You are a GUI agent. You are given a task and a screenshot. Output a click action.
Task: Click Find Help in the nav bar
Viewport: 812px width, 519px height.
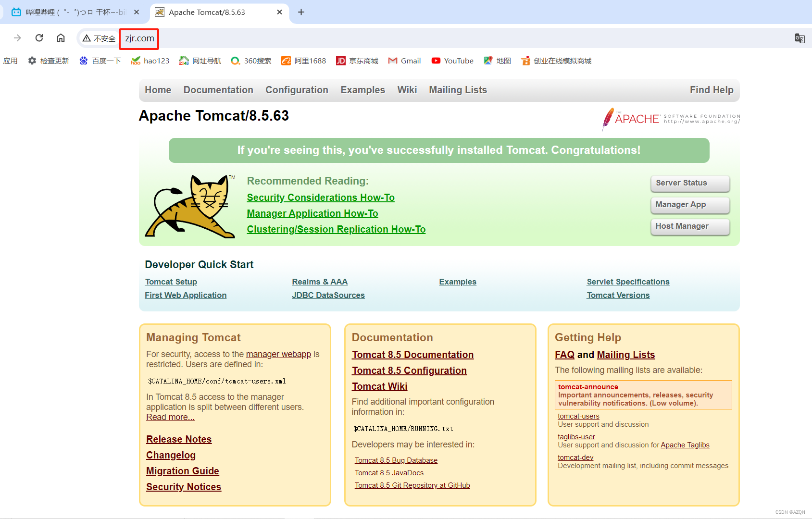[712, 90]
